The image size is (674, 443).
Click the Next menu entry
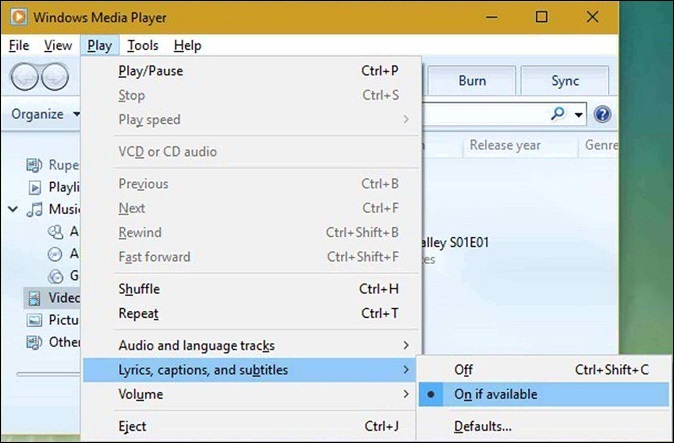pos(250,208)
